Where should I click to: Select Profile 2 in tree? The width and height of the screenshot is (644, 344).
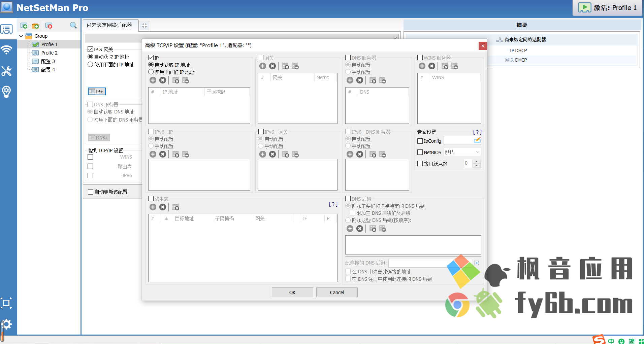[49, 53]
